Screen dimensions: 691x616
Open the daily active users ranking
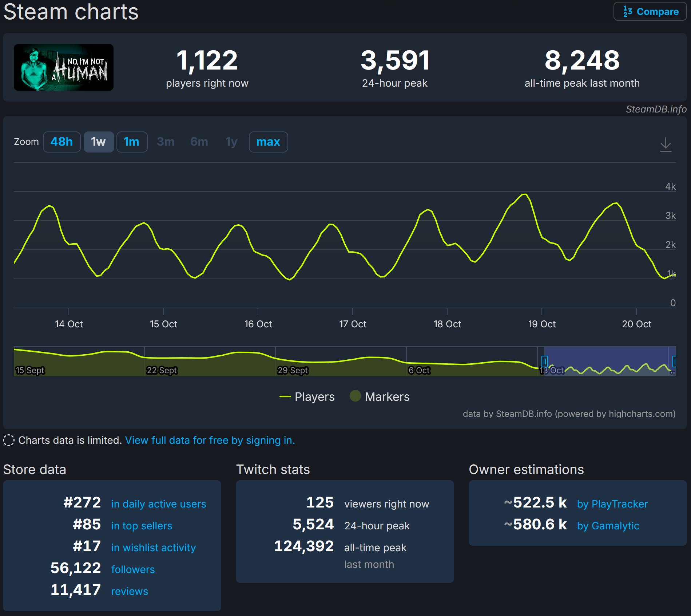[x=159, y=504]
